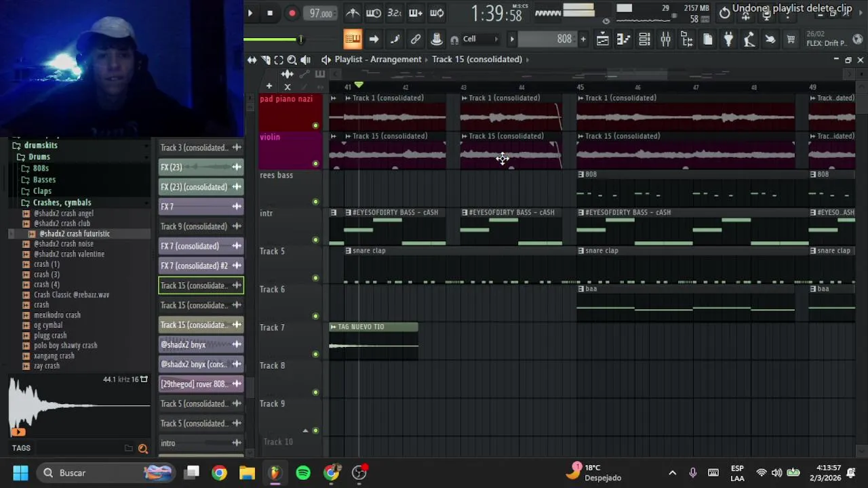Arm the red record button

pos(292,13)
